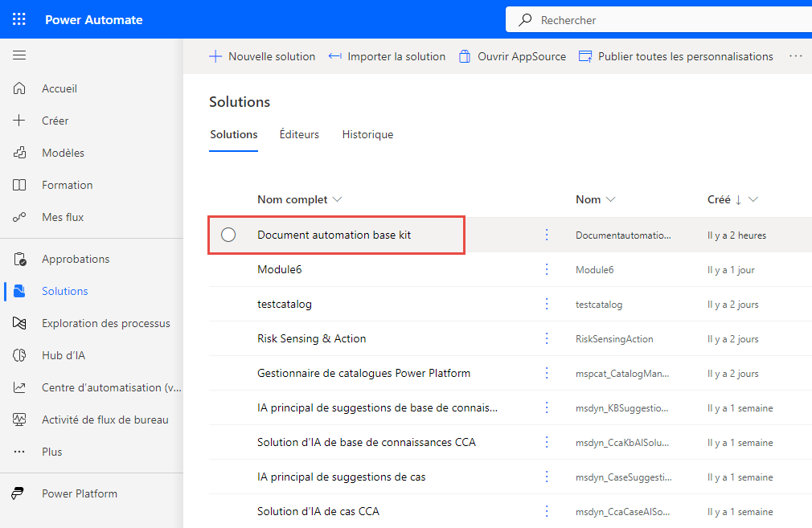This screenshot has height=528, width=812.
Task: Click the Formation book icon
Action: point(19,185)
